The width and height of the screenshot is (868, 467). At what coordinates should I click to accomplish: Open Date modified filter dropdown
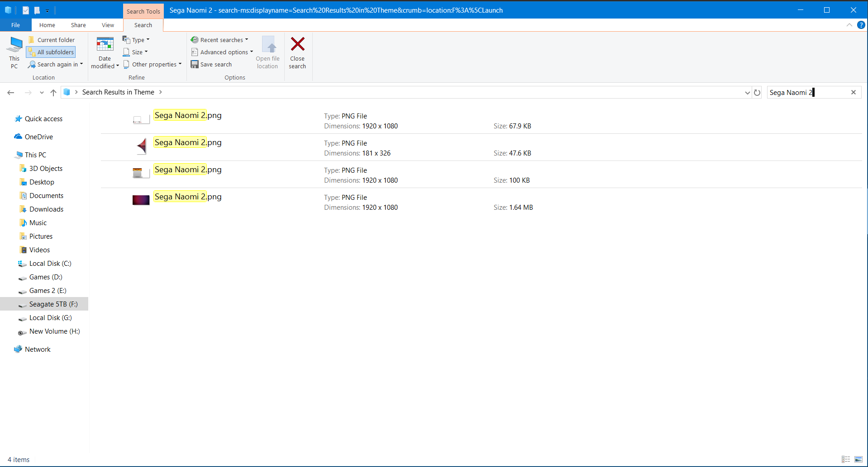105,53
